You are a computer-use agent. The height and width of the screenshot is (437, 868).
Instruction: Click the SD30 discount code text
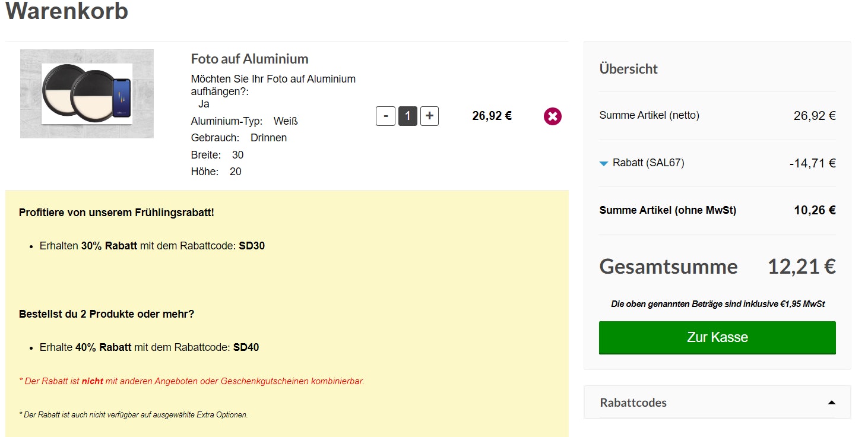click(252, 245)
